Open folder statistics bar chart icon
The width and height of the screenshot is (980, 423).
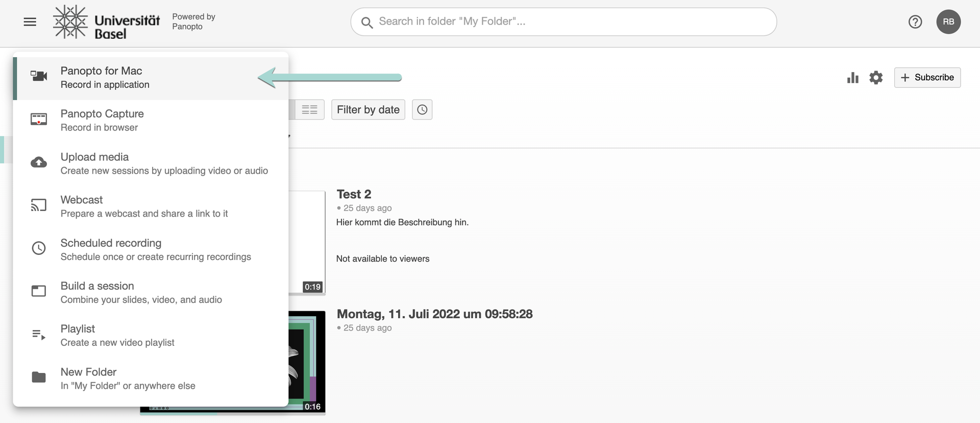[852, 78]
